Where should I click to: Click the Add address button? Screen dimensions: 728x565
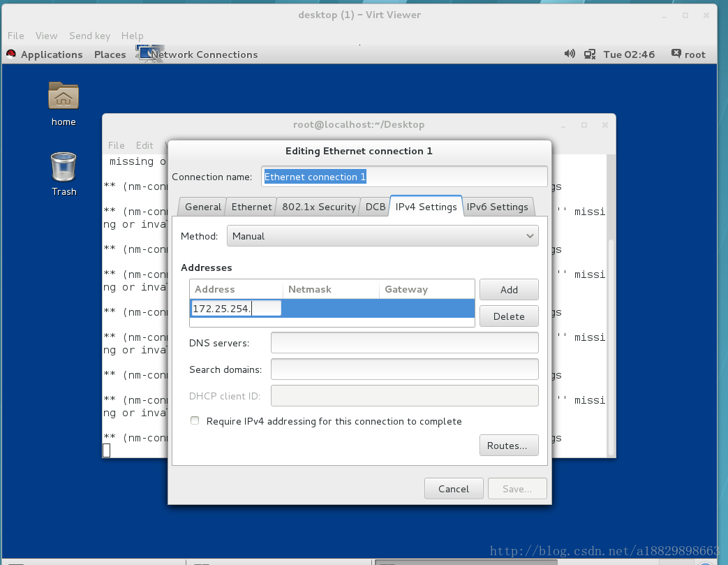pyautogui.click(x=509, y=289)
